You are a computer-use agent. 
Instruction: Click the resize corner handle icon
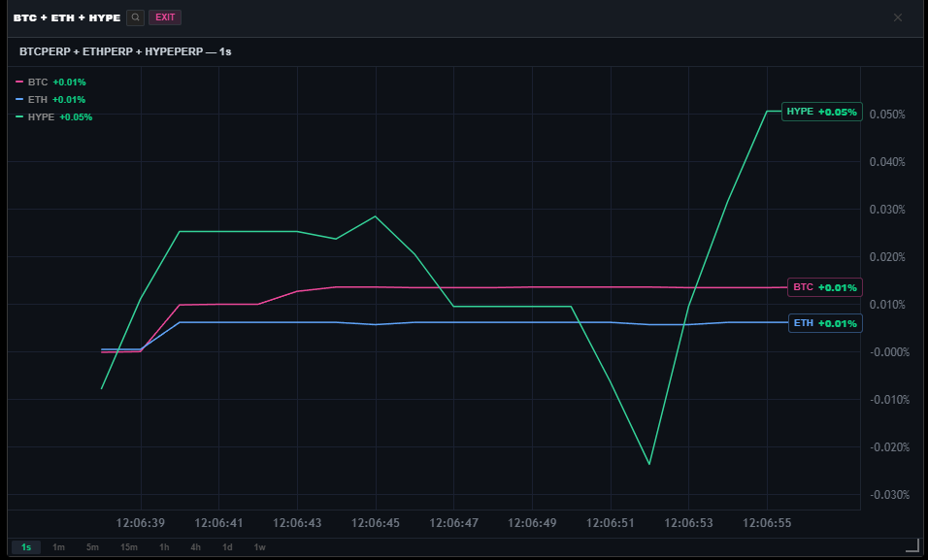click(913, 544)
